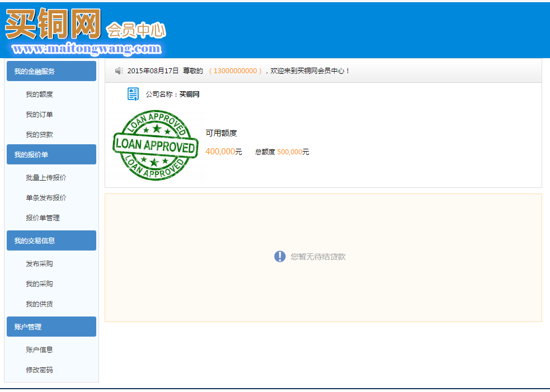Open 报价单管理
Viewport: 550px width, 392px height.
pyautogui.click(x=43, y=218)
